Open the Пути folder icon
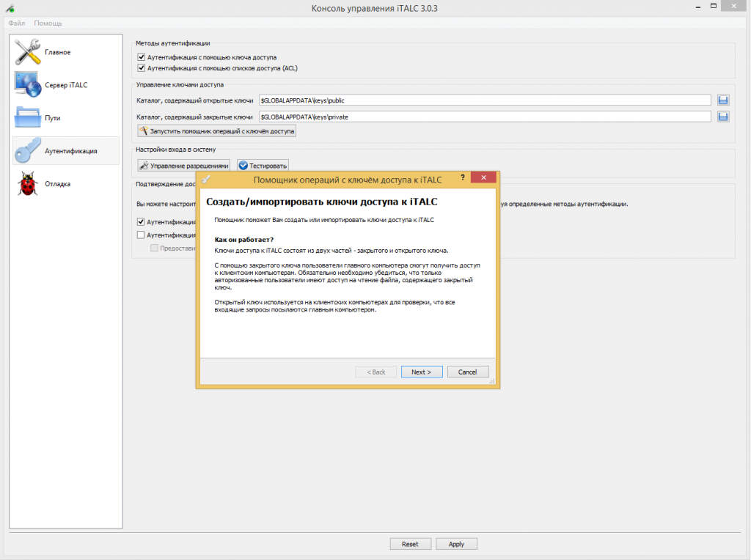The image size is (751, 560). point(27,117)
